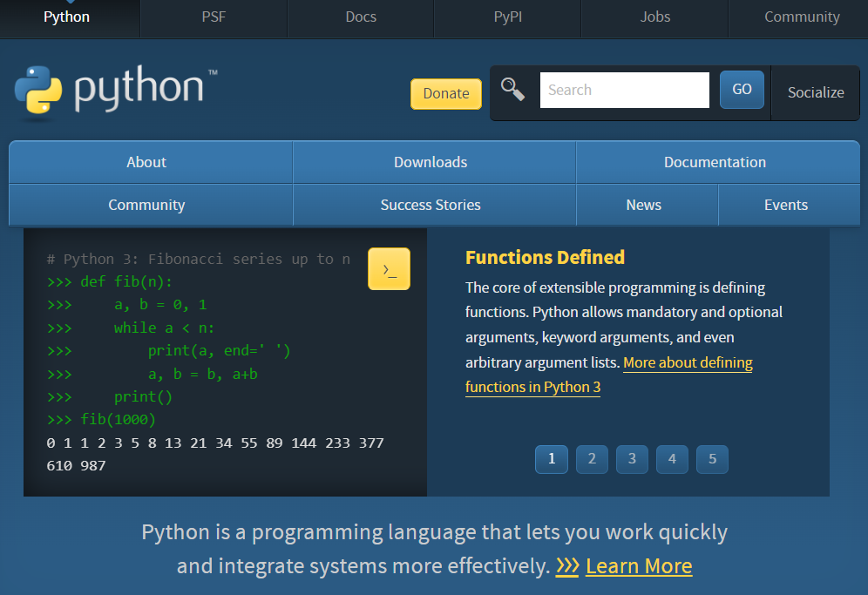Click the Fibonacci series comment line

(x=199, y=259)
